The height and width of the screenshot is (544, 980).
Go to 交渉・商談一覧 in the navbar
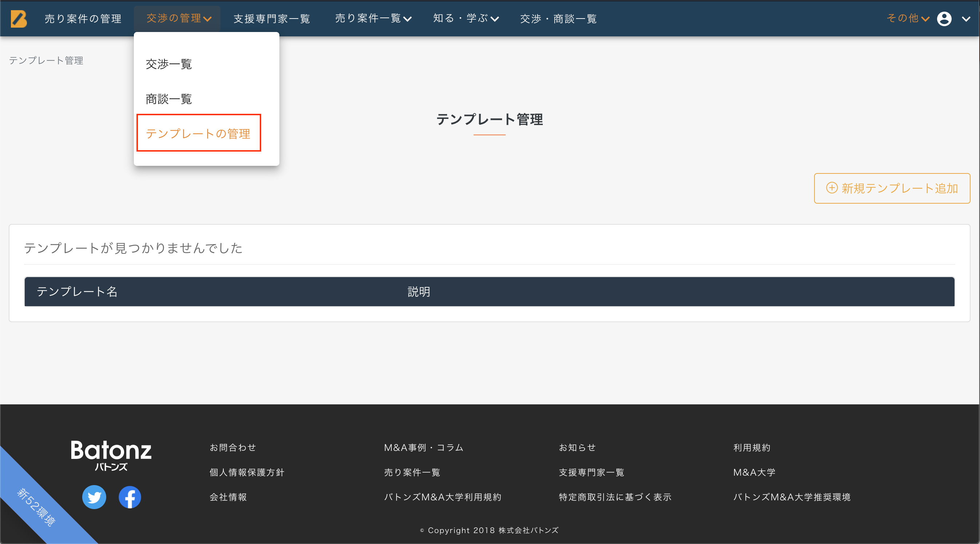click(558, 18)
